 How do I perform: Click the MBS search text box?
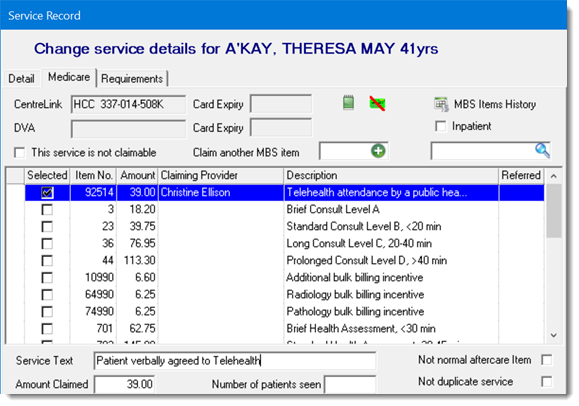click(x=483, y=151)
